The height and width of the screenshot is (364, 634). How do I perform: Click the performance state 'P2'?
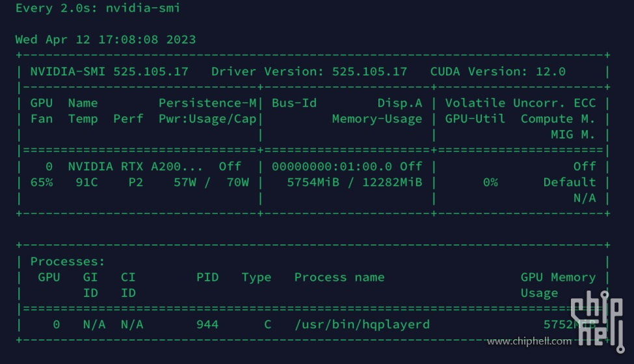tap(136, 182)
